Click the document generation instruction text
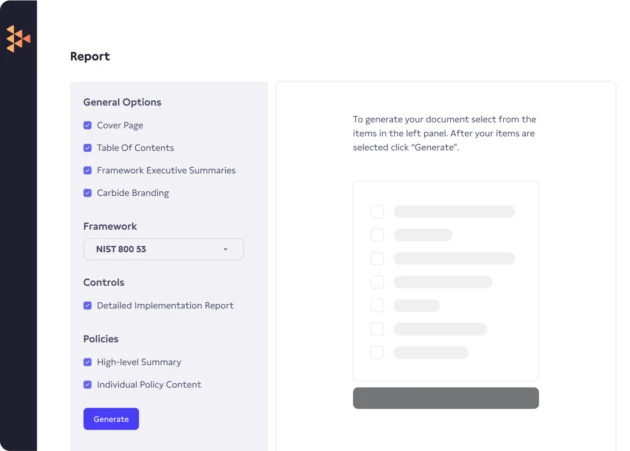The image size is (630, 451). [x=445, y=133]
